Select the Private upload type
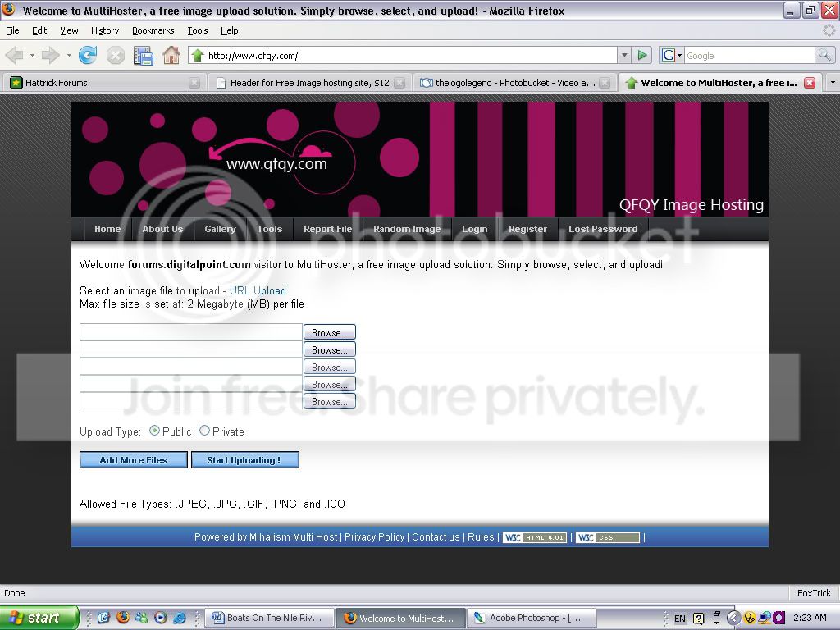The width and height of the screenshot is (840, 630). click(204, 431)
